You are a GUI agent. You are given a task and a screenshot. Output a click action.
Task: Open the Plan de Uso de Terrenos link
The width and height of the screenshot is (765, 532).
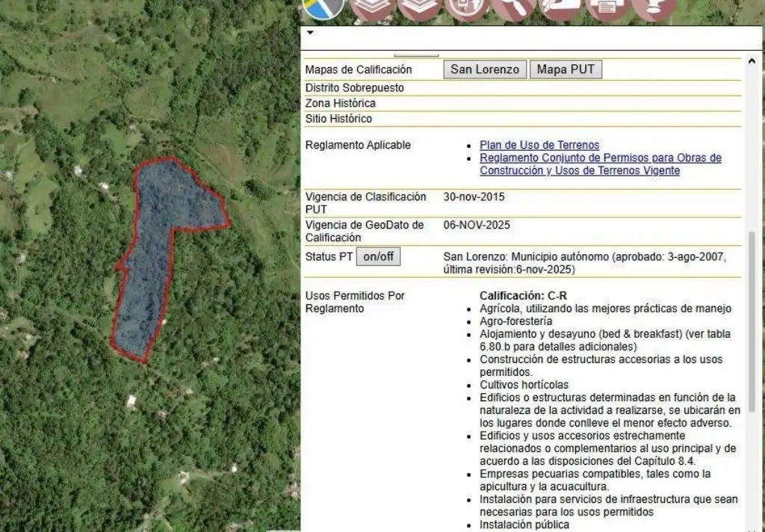[x=539, y=145]
